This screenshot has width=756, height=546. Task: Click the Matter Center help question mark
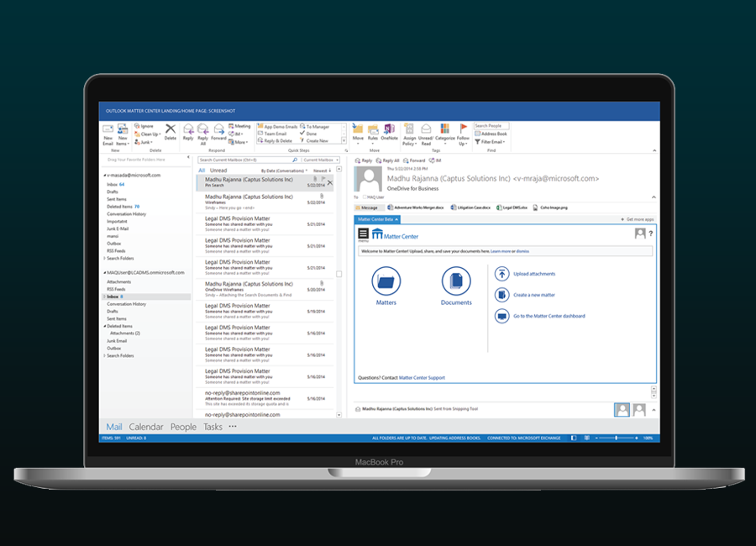(x=650, y=234)
